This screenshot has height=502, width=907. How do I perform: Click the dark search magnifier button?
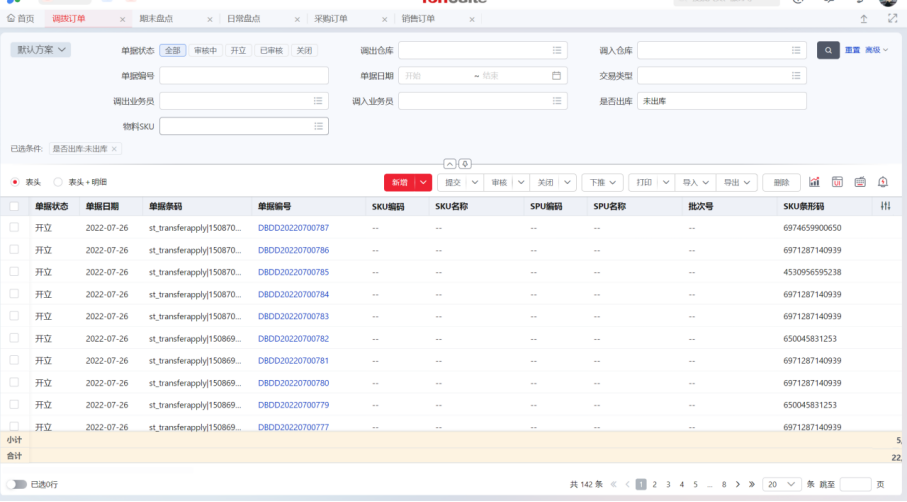(x=828, y=50)
